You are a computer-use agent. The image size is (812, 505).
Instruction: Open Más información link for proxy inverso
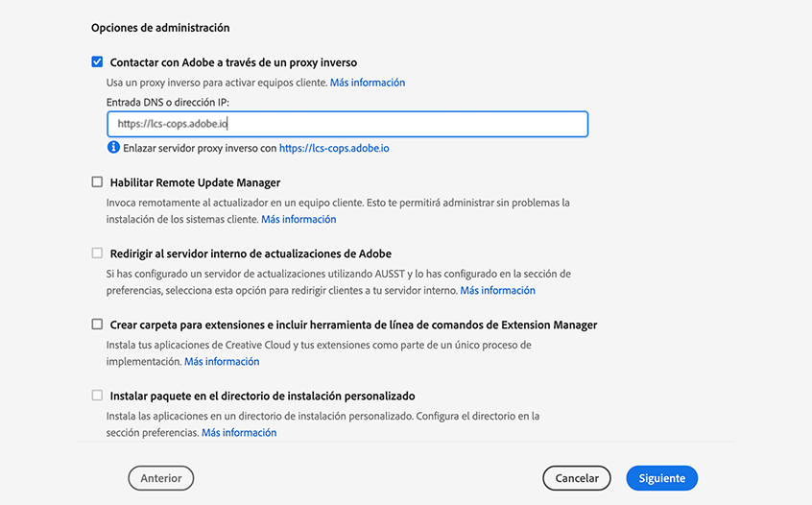click(x=368, y=83)
